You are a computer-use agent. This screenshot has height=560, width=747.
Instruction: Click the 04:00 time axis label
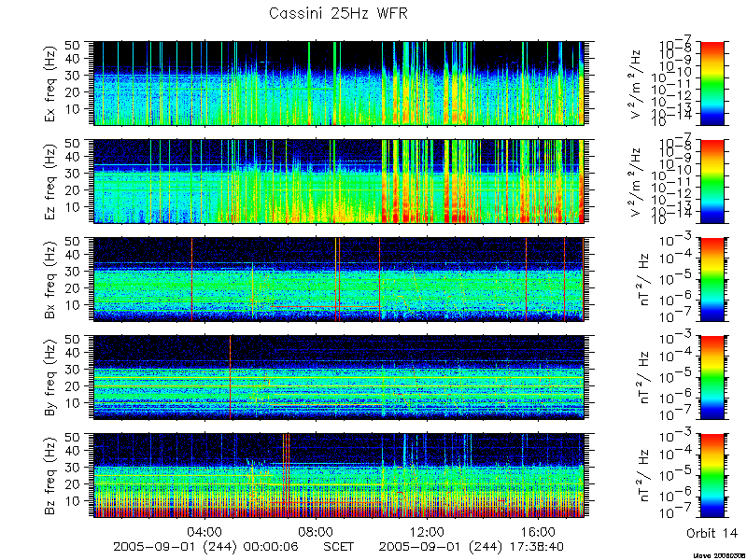tap(204, 532)
